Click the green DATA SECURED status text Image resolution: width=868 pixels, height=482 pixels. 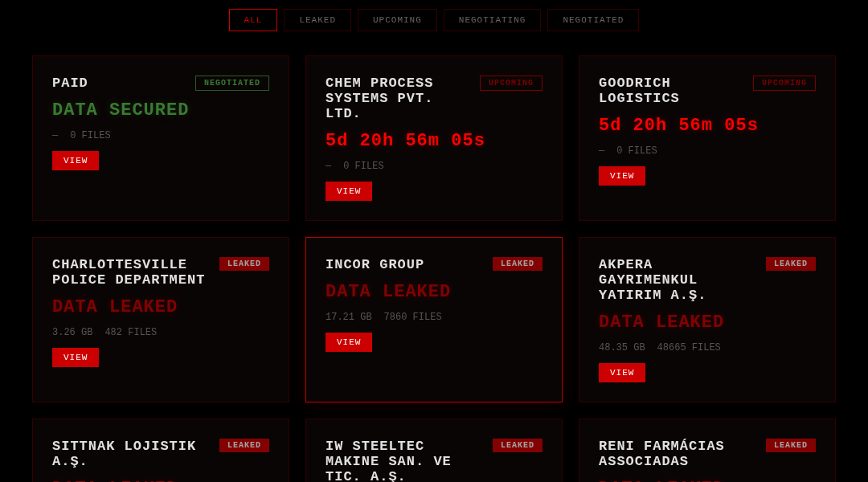click(x=120, y=109)
